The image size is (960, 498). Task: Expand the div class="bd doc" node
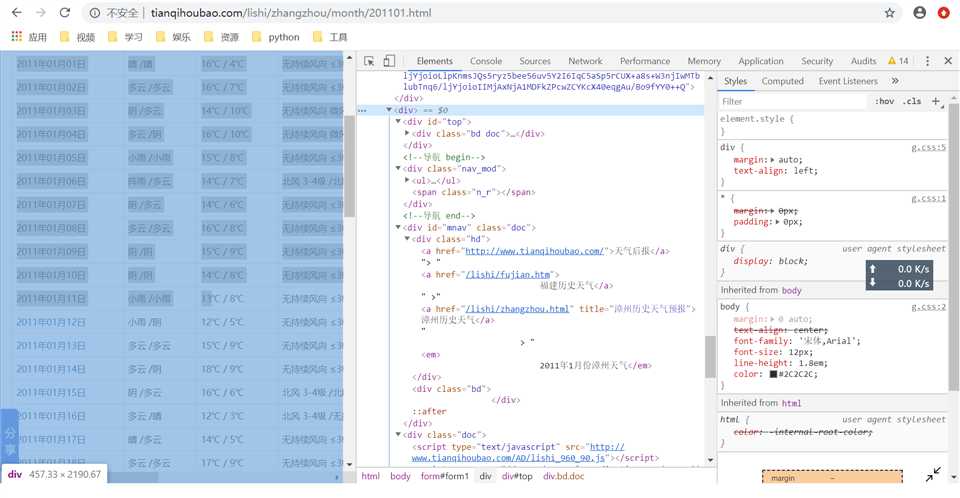(407, 133)
